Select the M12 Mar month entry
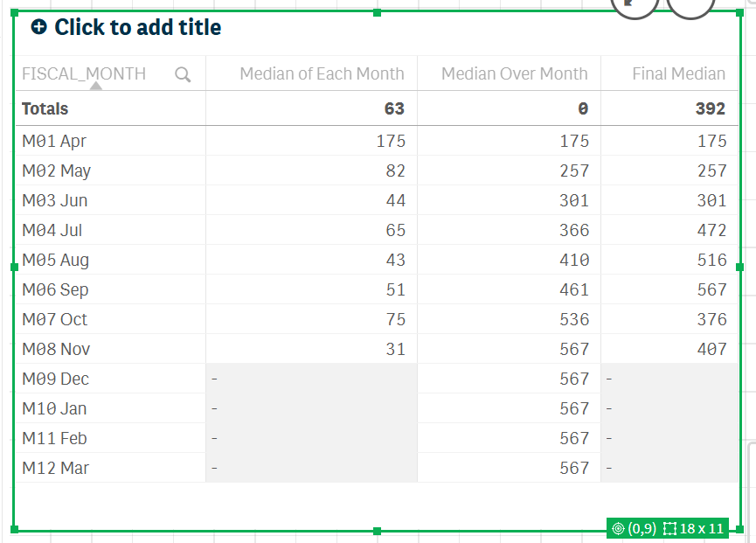Image resolution: width=756 pixels, height=543 pixels. 56,468
